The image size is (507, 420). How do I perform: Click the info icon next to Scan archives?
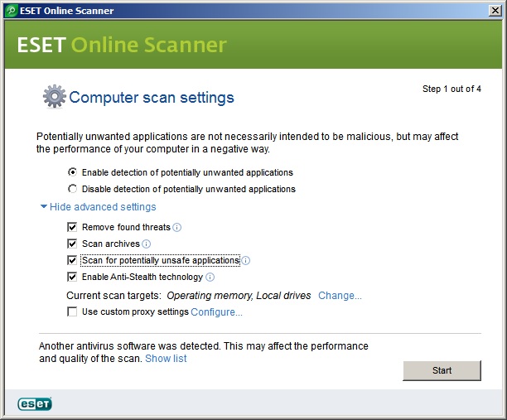(147, 244)
